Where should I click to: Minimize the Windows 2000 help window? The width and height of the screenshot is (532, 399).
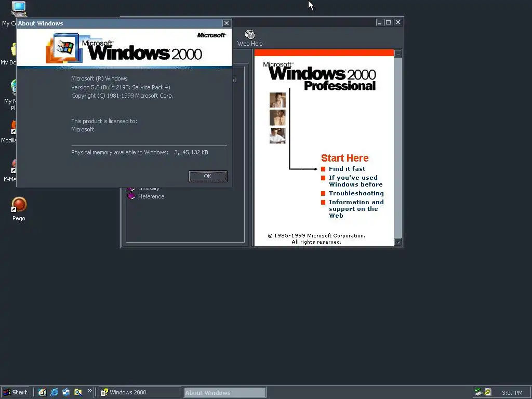tap(380, 22)
